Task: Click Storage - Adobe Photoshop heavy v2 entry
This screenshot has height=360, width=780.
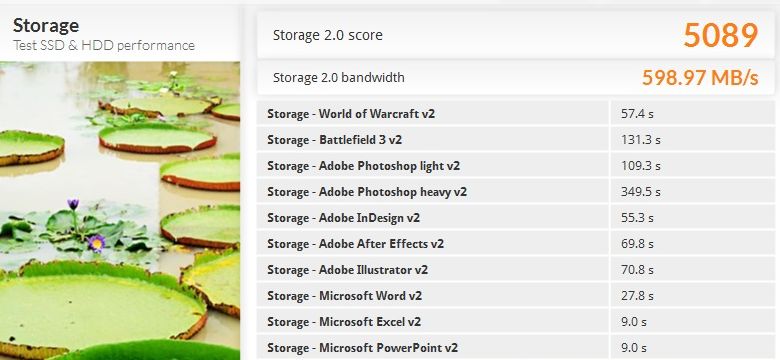Action: tap(516, 192)
